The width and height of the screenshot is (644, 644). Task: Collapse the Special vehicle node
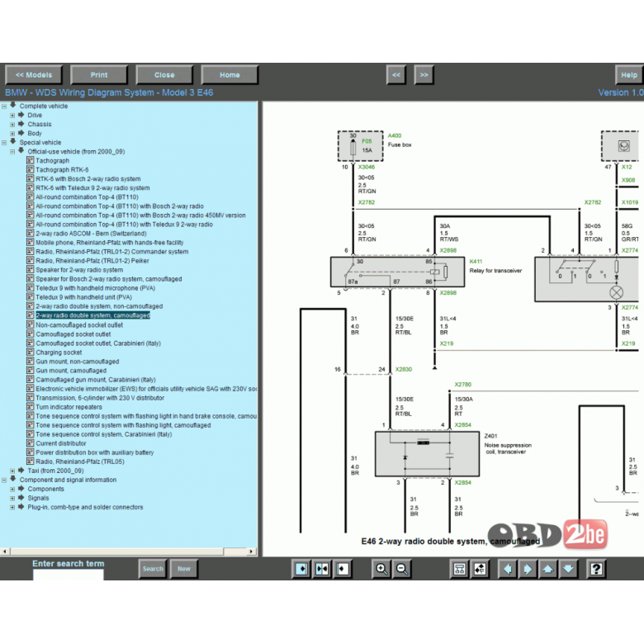(x=4, y=143)
